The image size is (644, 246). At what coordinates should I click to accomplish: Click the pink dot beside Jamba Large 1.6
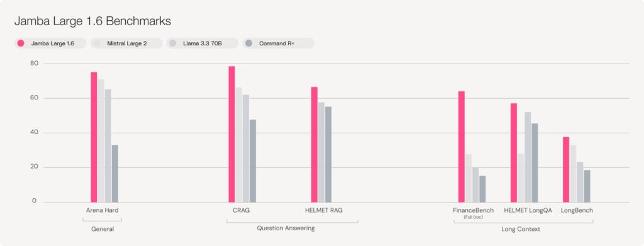(x=21, y=43)
